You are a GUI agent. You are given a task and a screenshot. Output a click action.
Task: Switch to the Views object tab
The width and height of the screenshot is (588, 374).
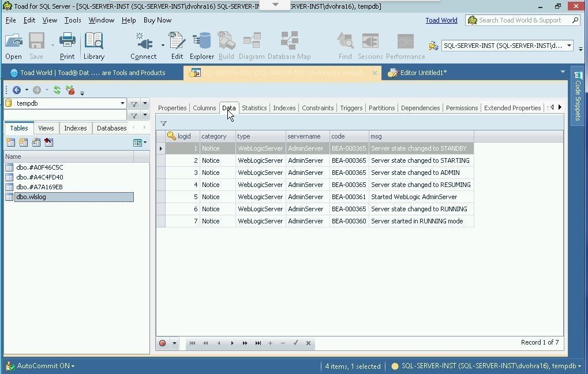tap(46, 128)
